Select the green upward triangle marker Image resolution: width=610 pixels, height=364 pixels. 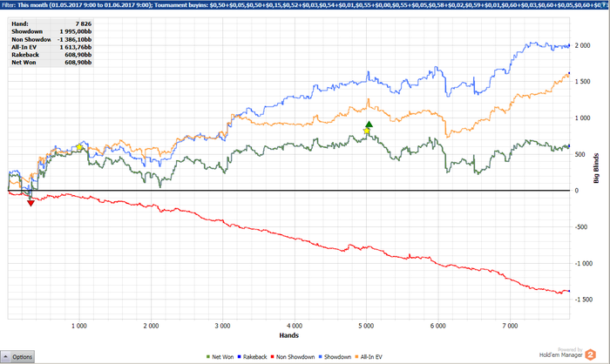(369, 125)
